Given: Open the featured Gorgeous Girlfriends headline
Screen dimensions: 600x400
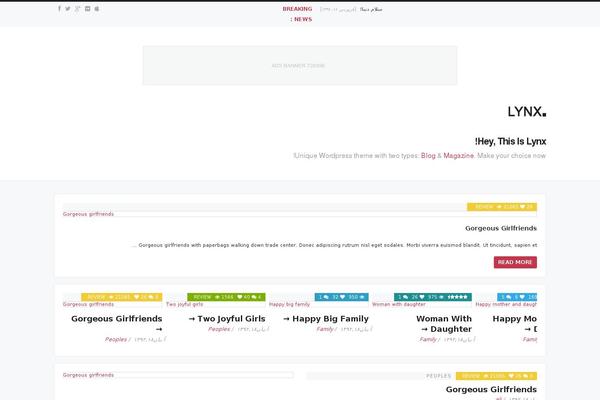Looking at the screenshot, I should tap(501, 228).
